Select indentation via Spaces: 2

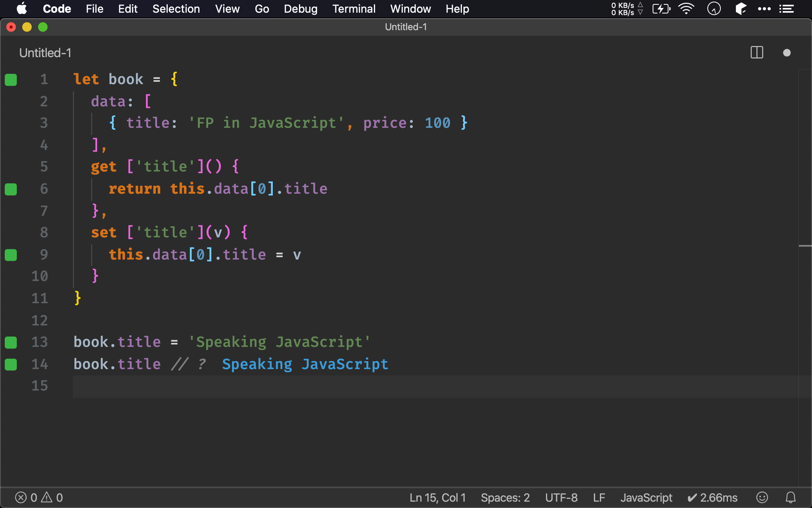pos(505,497)
